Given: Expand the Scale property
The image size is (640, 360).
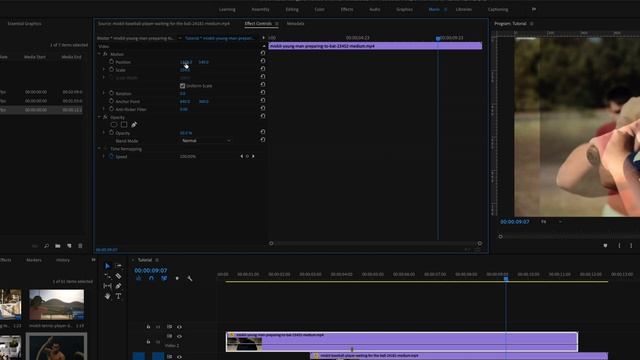Looking at the screenshot, I should [x=104, y=69].
